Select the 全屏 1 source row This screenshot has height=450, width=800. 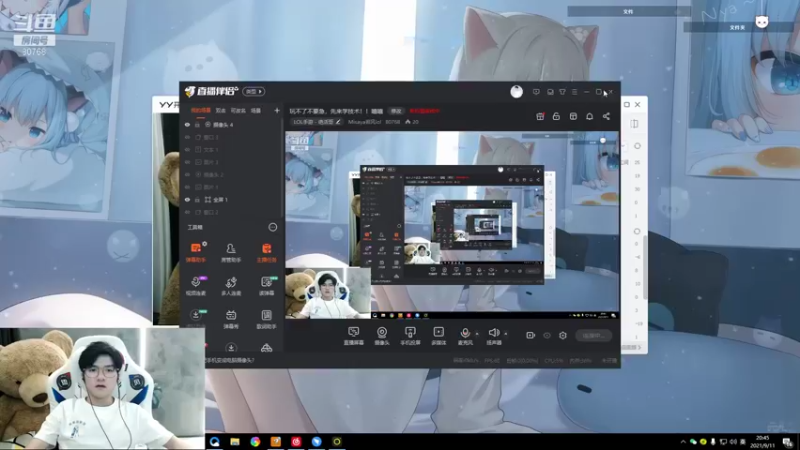coord(231,199)
